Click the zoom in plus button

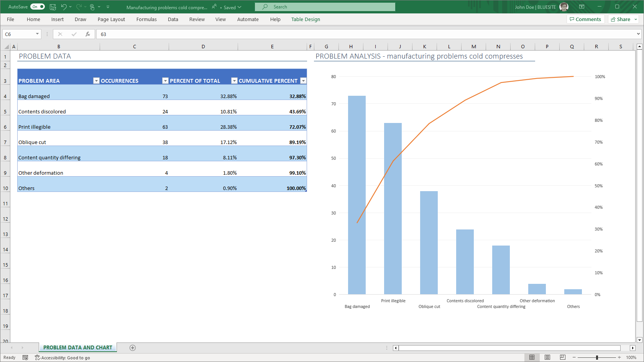tap(619, 357)
